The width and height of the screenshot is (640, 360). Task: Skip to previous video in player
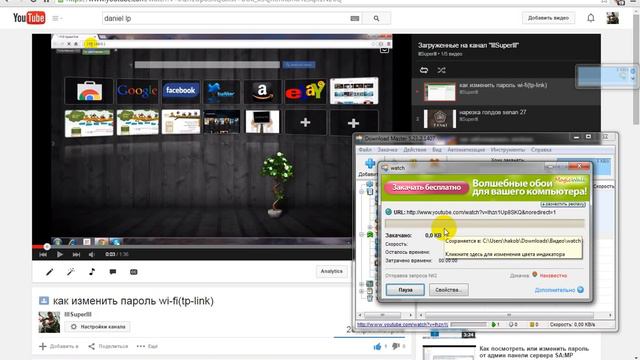[43, 254]
